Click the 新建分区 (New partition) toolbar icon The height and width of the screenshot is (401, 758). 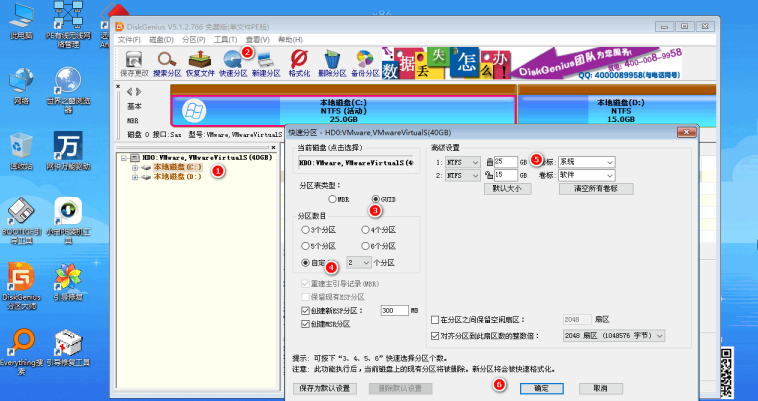click(266, 64)
